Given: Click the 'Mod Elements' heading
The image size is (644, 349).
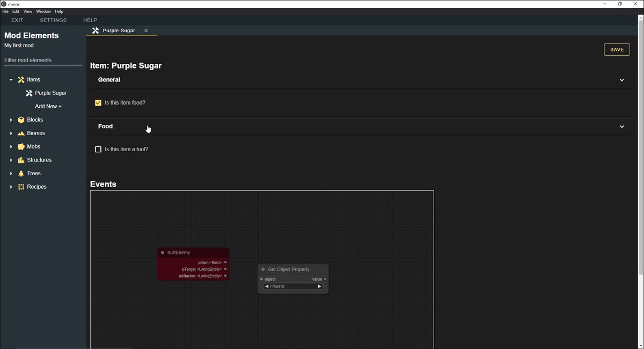Looking at the screenshot, I should pyautogui.click(x=32, y=35).
